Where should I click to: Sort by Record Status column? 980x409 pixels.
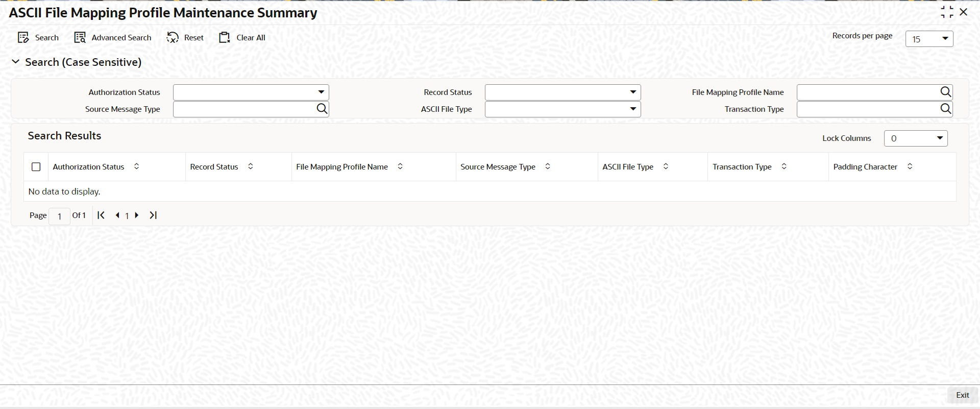[251, 166]
